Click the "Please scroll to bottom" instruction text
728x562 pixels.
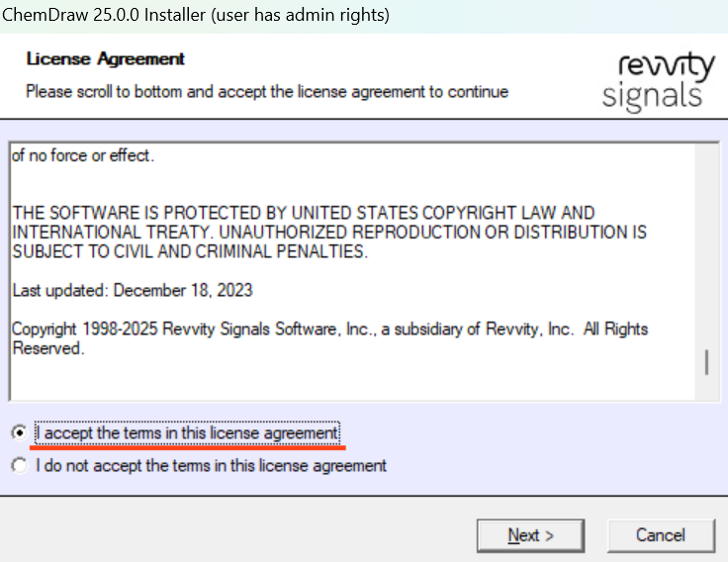267,92
